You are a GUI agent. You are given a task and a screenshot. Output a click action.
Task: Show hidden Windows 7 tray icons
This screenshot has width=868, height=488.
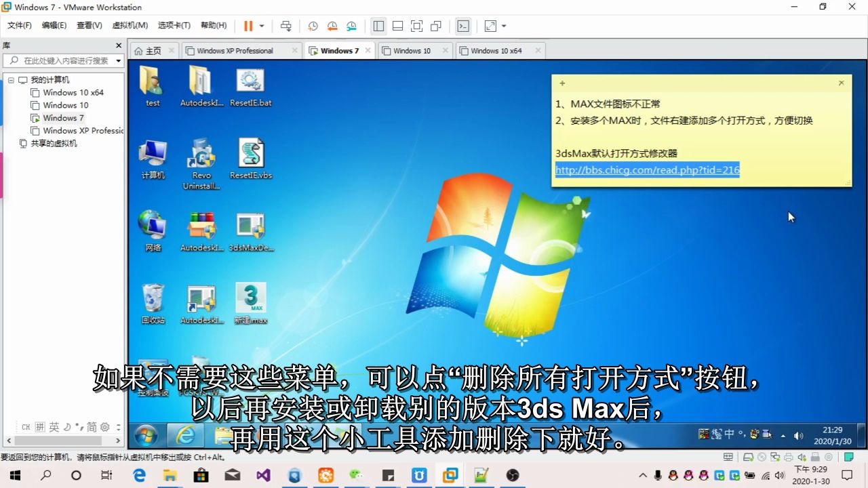783,436
